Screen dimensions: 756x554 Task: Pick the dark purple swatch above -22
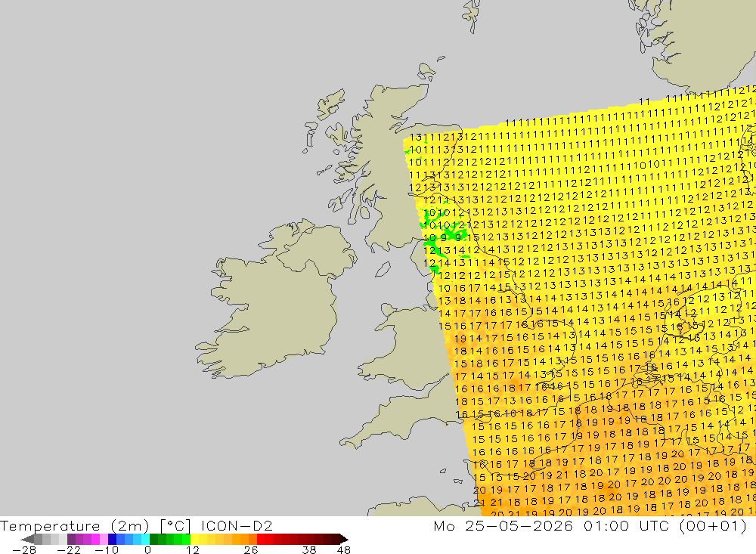71,539
